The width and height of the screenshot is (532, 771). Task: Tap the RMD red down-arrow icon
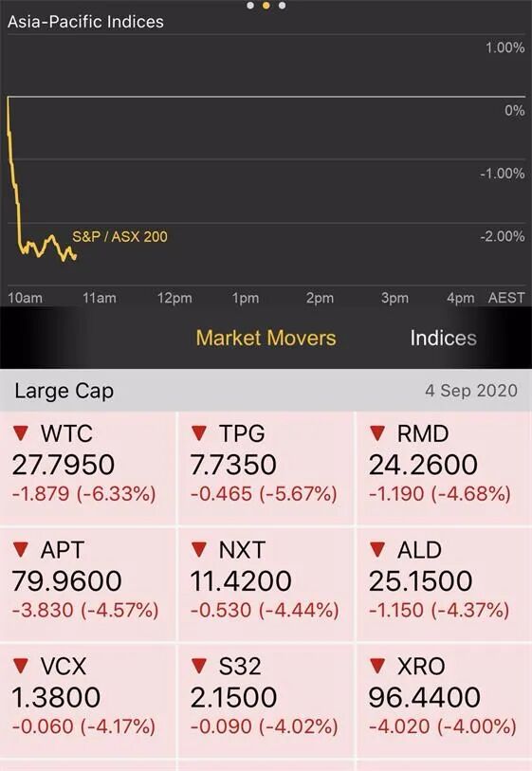[377, 433]
